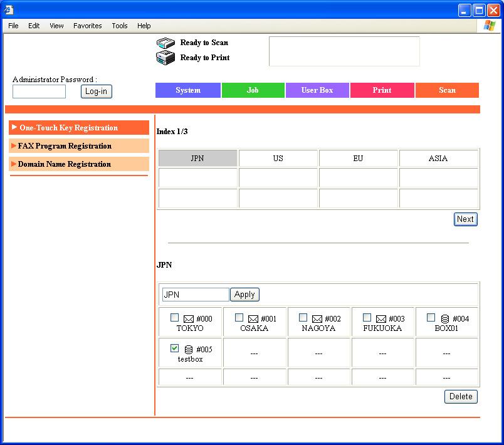Screen dimensions: 504x445
Task: Maximize the browser window
Action: coord(479,10)
